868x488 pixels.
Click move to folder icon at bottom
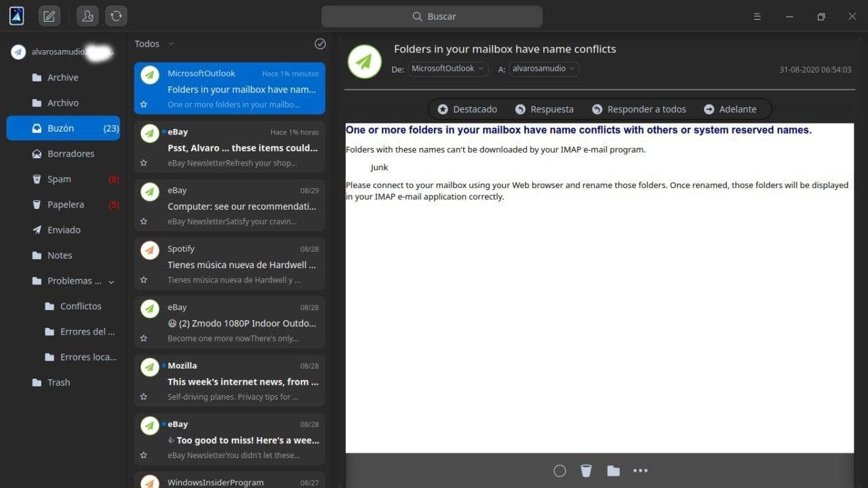click(x=613, y=471)
